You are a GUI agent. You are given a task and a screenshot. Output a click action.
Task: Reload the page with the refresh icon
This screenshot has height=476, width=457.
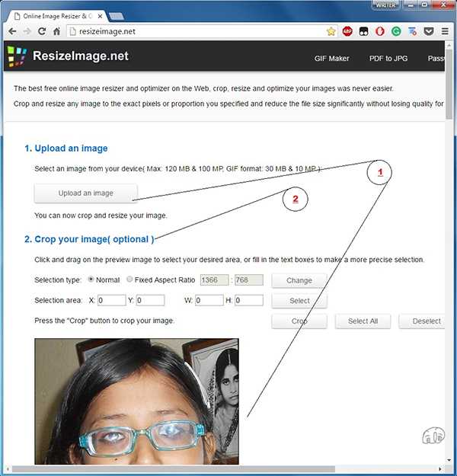(42, 31)
